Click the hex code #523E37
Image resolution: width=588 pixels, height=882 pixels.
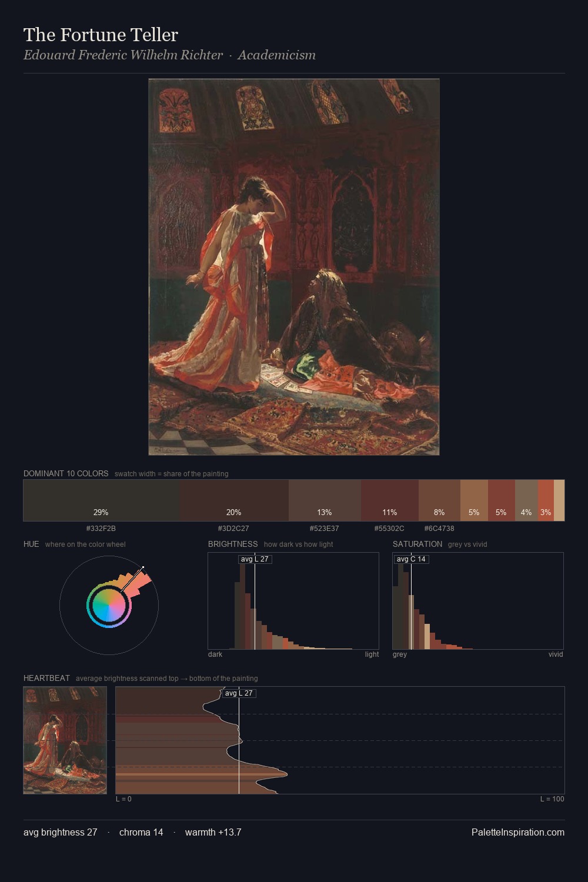[x=325, y=528]
